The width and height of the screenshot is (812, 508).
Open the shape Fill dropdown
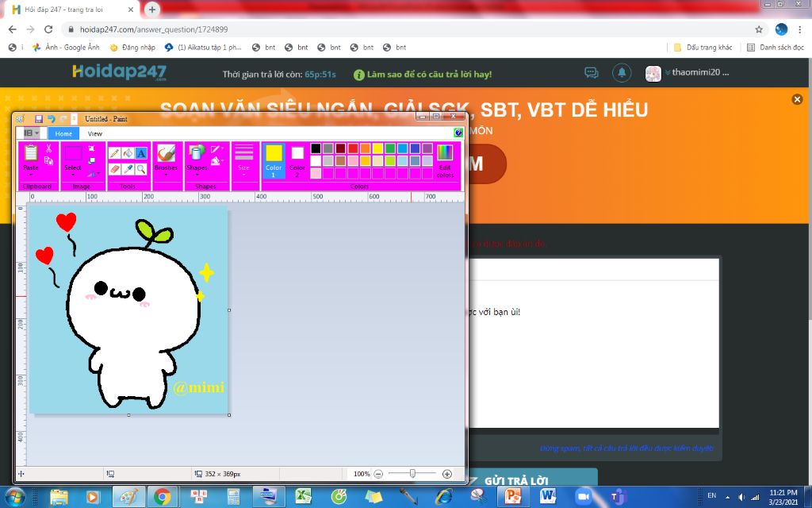coord(217,161)
